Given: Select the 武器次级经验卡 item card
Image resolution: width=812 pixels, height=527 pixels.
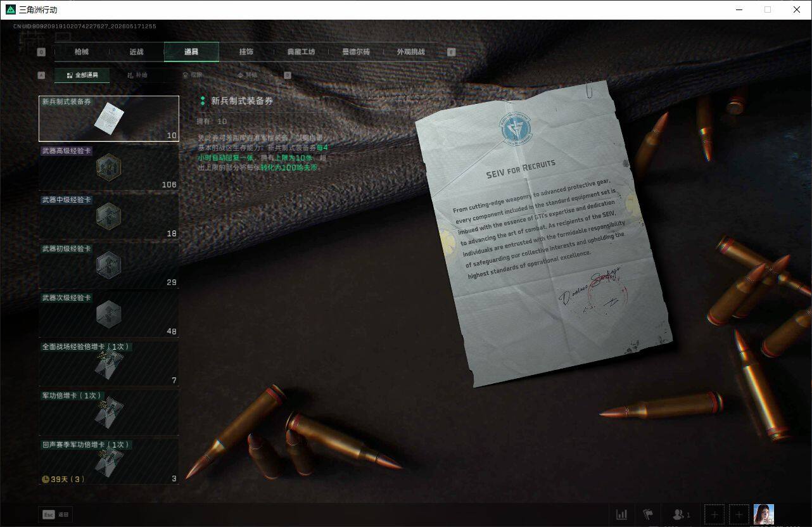Looking at the screenshot, I should tap(109, 314).
